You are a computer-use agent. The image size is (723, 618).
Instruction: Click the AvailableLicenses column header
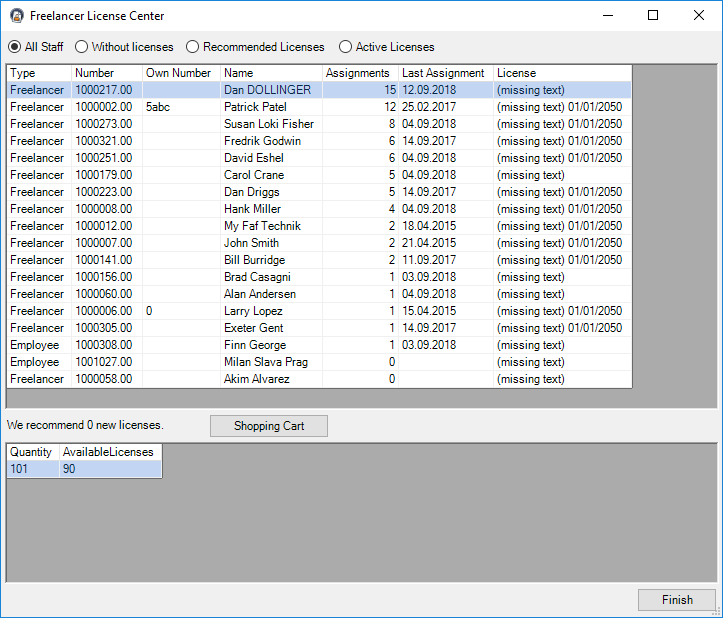click(x=110, y=452)
